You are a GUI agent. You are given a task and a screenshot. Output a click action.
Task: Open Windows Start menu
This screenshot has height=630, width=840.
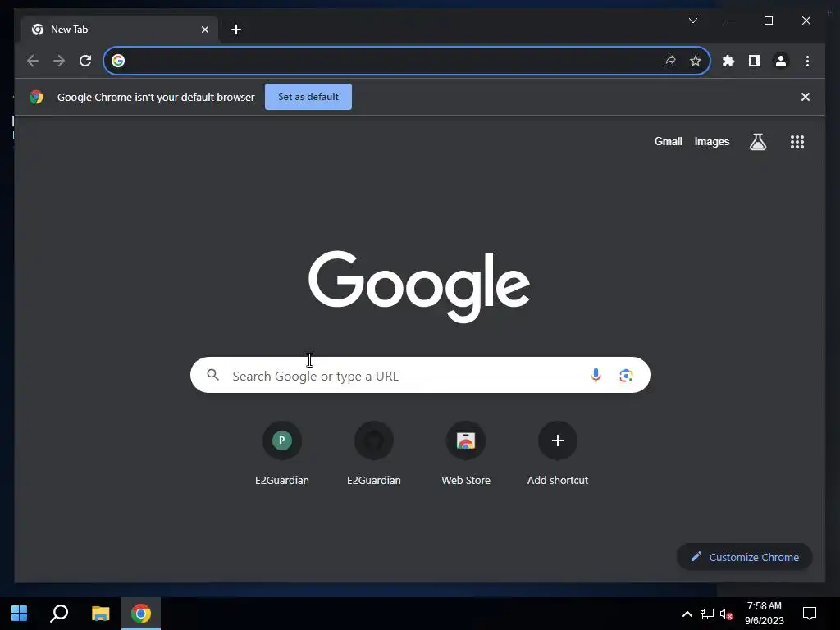[x=20, y=614]
